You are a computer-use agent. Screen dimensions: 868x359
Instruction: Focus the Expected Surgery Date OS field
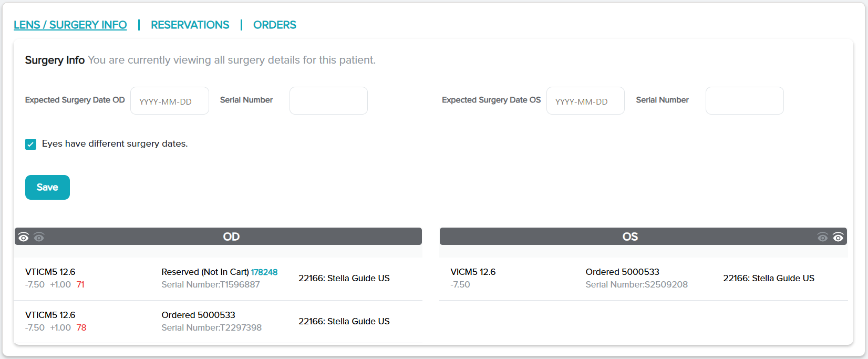tap(585, 101)
